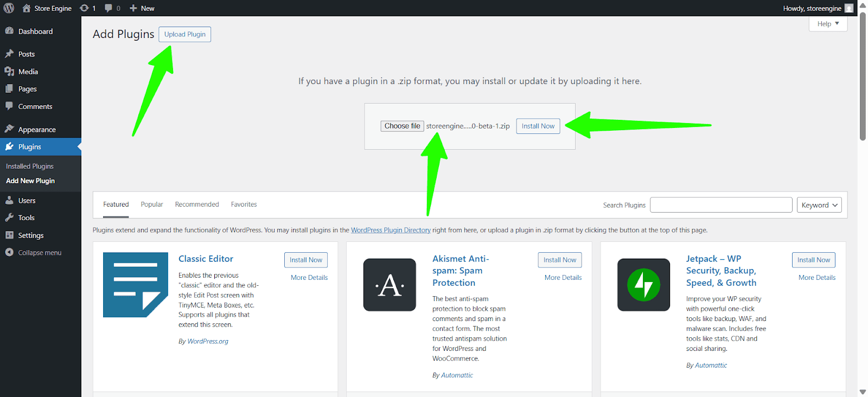Open the WordPress logo menu
The image size is (868, 397).
(x=9, y=8)
